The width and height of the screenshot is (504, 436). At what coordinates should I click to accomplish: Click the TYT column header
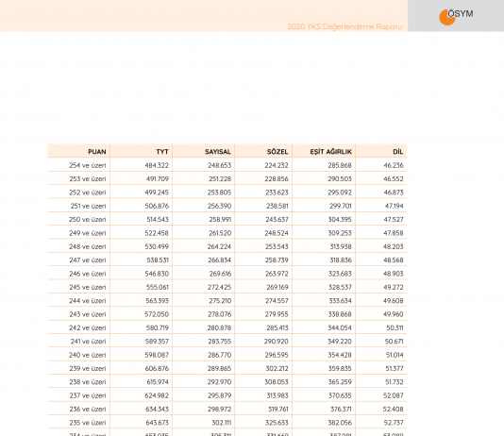[162, 152]
